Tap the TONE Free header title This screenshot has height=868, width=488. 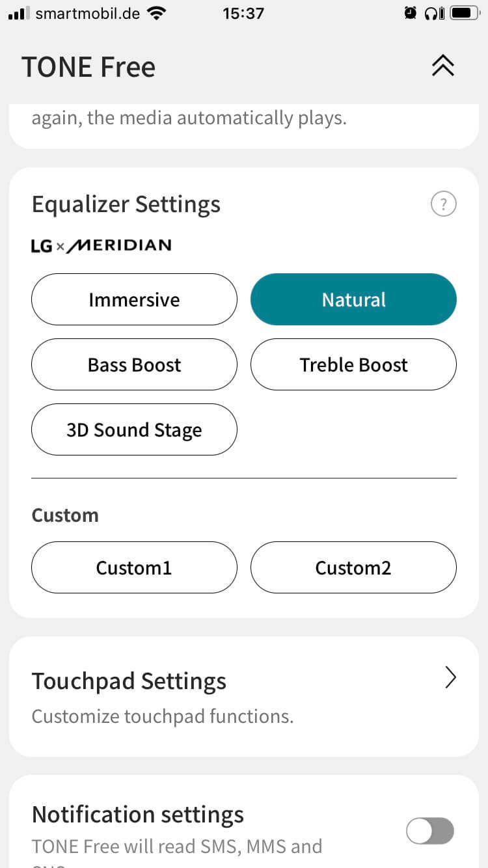click(88, 67)
